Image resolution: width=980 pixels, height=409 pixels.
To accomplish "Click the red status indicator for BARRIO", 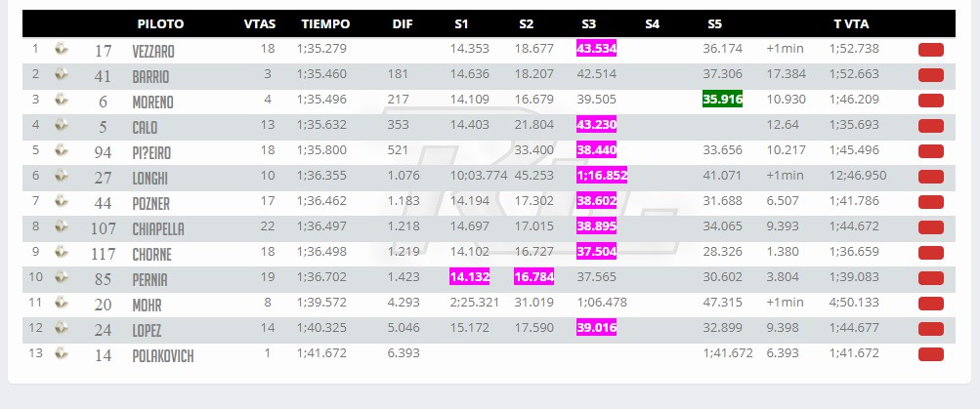I will point(930,75).
